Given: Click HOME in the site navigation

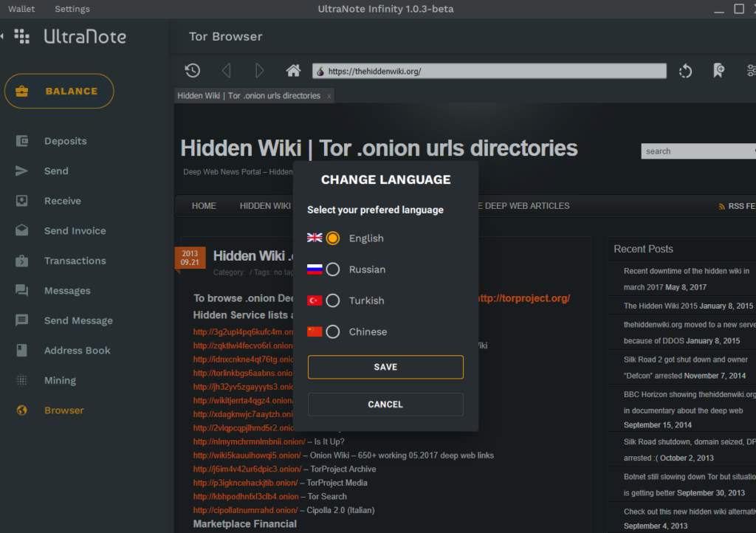Looking at the screenshot, I should click(x=204, y=206).
